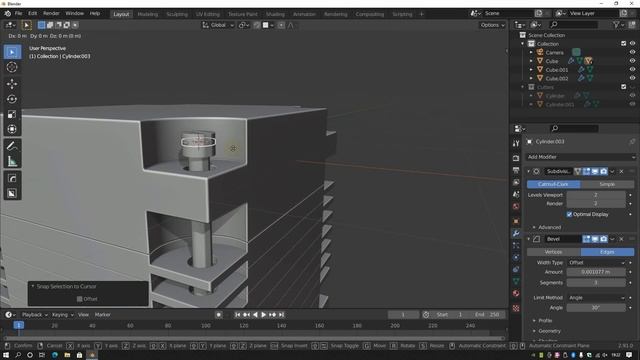Hide Cube.001 with its eye icon
This screenshot has width=640, height=360.
(x=632, y=70)
